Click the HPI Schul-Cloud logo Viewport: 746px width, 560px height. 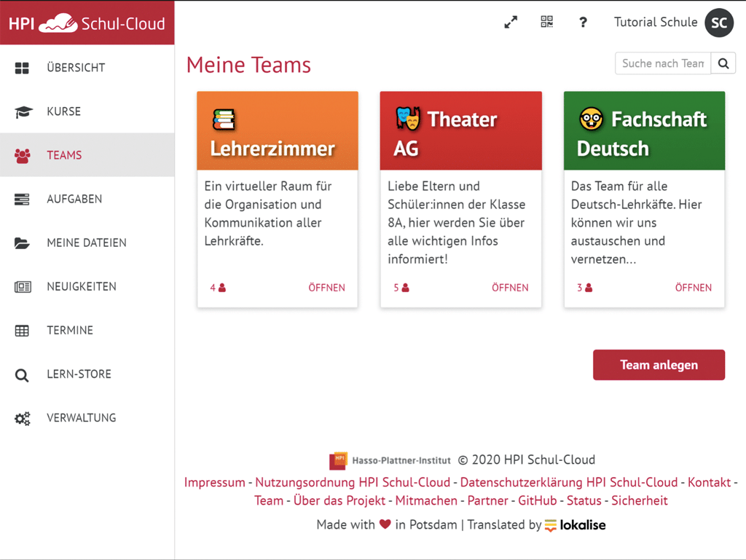click(87, 22)
